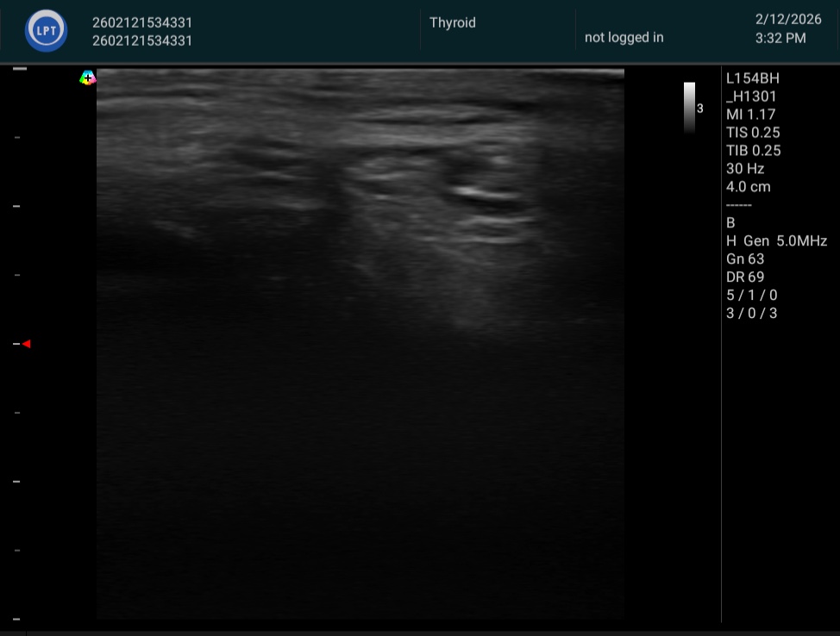840x636 pixels.
Task: Click the LPT logo icon
Action: pyautogui.click(x=46, y=31)
